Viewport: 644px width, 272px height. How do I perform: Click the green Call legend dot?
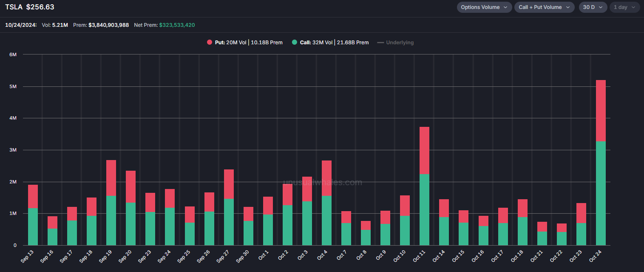295,43
